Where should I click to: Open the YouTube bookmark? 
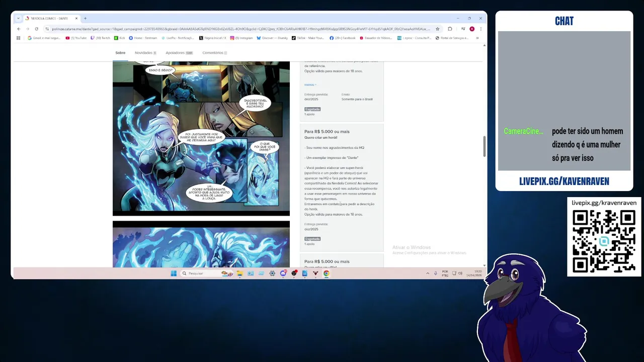76,38
